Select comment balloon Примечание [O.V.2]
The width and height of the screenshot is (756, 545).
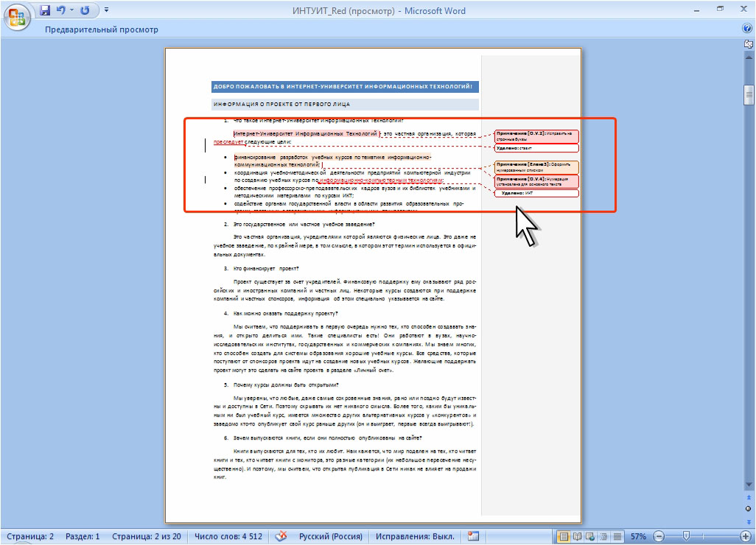pos(536,136)
